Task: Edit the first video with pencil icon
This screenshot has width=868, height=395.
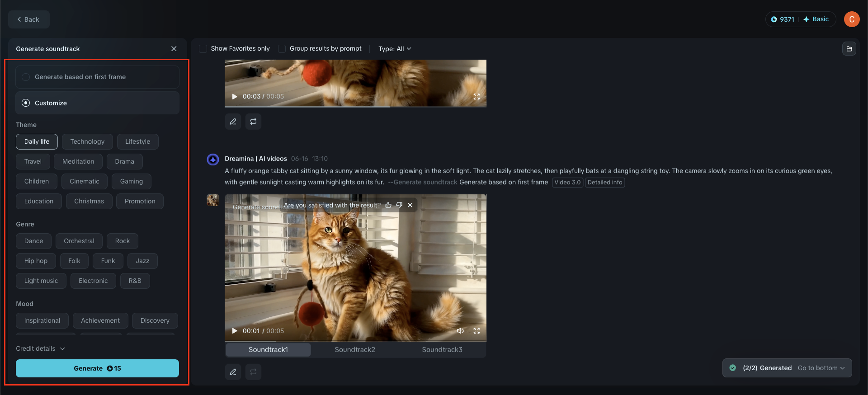Action: point(233,122)
